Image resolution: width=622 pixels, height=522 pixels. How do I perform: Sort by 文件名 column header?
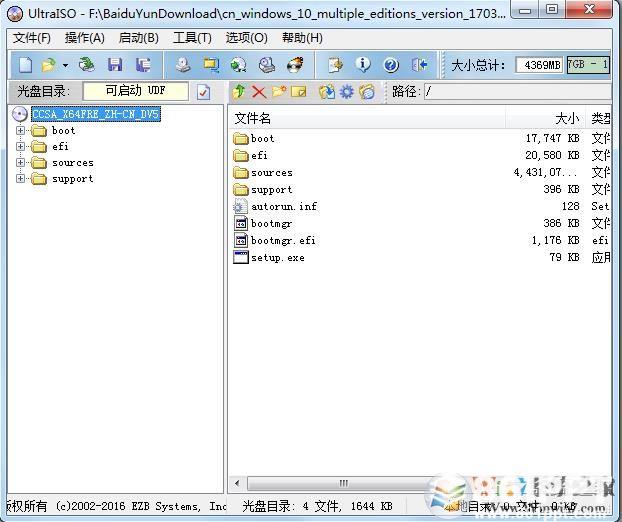pos(367,118)
